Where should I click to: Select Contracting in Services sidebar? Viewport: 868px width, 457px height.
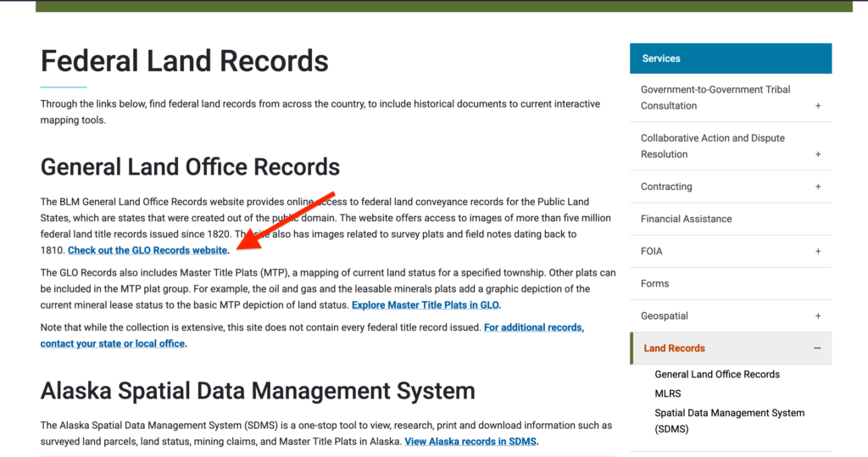pyautogui.click(x=666, y=187)
